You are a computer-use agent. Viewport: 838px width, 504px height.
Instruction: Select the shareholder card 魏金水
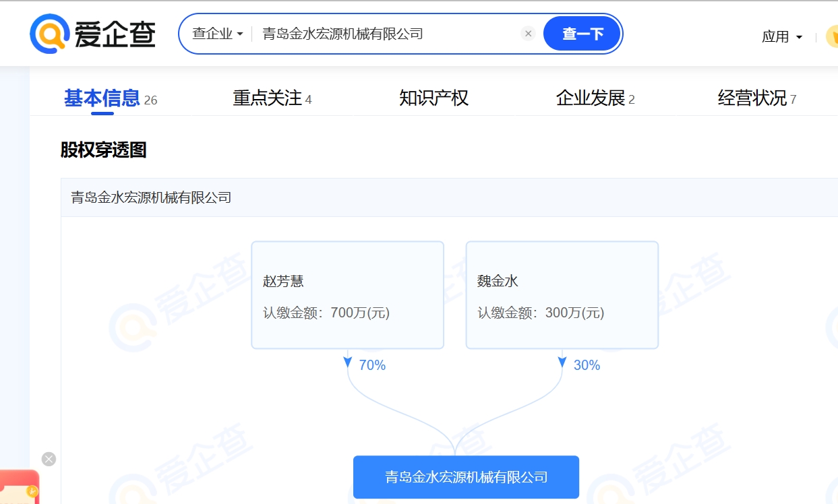562,295
